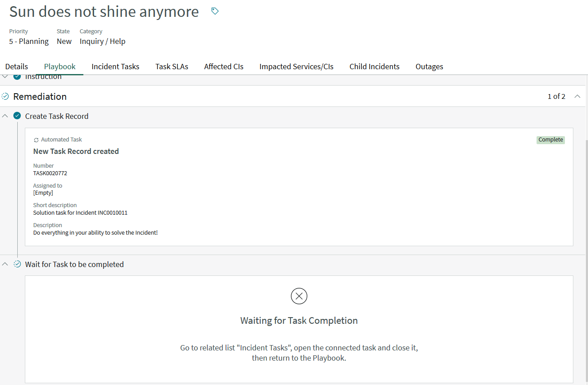The image size is (588, 385).
Task: Collapse the Remediation stage using its chevron
Action: click(x=577, y=96)
